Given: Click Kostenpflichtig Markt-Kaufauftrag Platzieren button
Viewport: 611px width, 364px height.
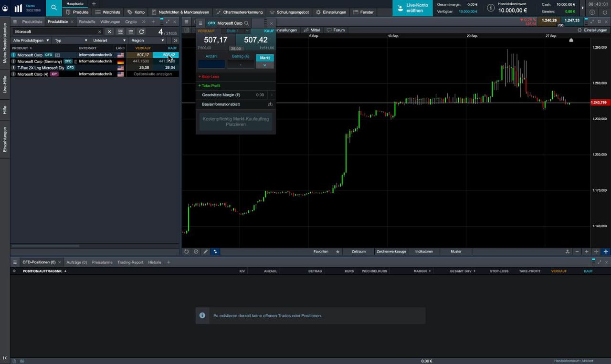Looking at the screenshot, I should coord(236,121).
